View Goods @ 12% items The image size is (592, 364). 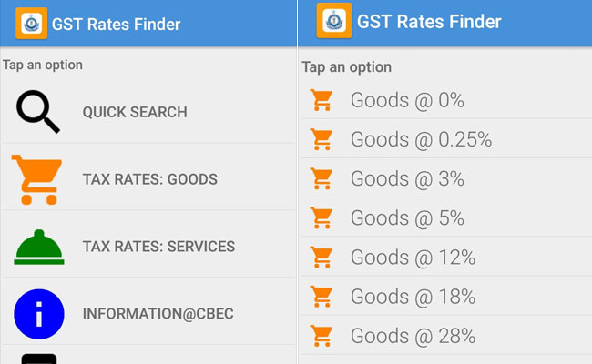tap(413, 258)
